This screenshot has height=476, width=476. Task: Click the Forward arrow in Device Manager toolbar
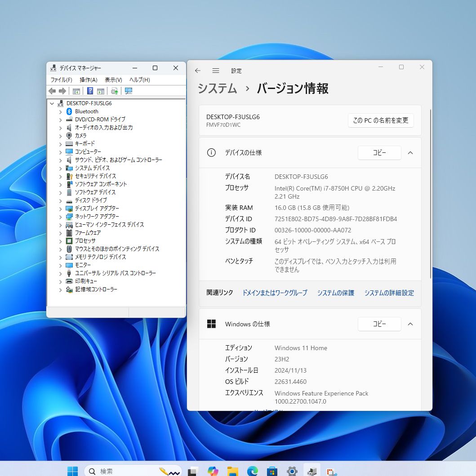(62, 91)
